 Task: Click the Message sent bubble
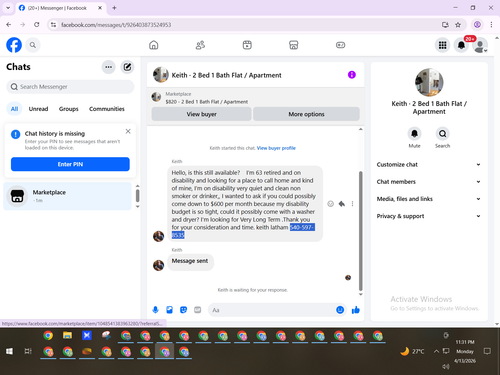pos(190,261)
